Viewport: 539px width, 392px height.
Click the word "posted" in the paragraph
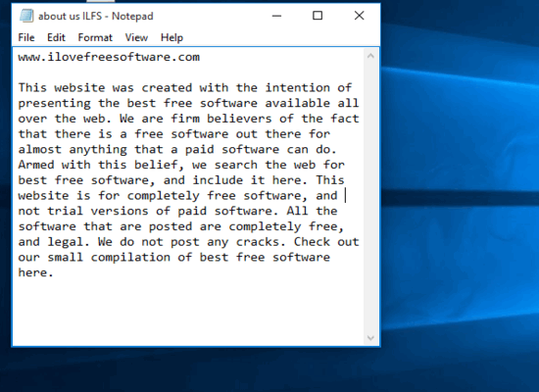171,226
